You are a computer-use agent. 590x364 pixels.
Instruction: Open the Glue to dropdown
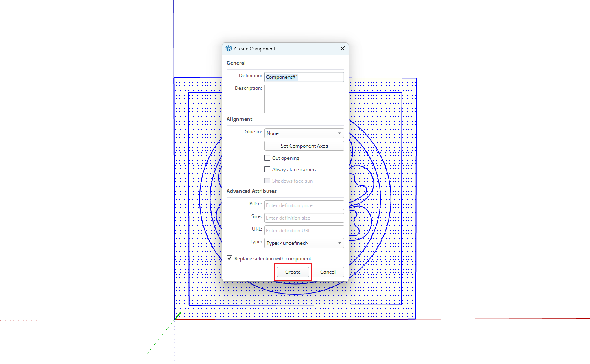pyautogui.click(x=304, y=133)
